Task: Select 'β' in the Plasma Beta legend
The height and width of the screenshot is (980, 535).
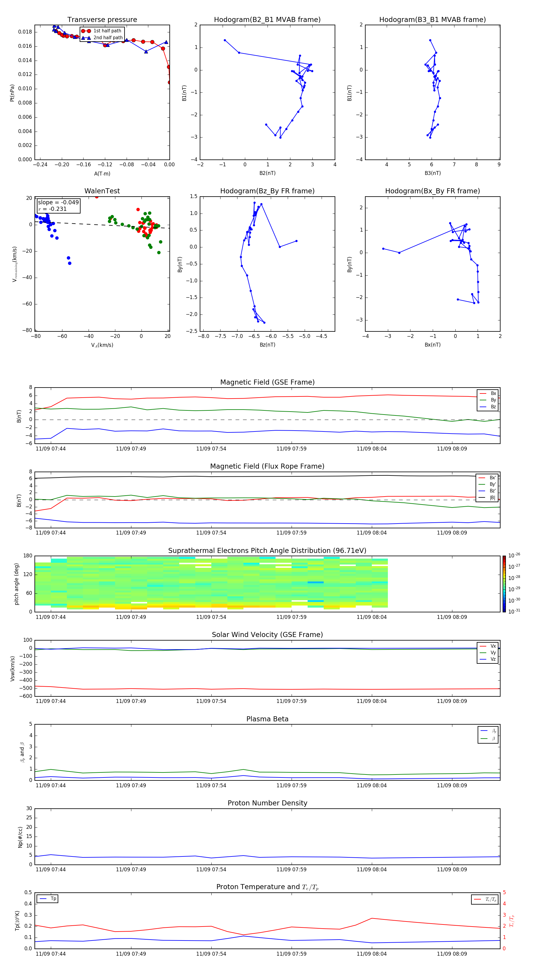Action: (488, 739)
